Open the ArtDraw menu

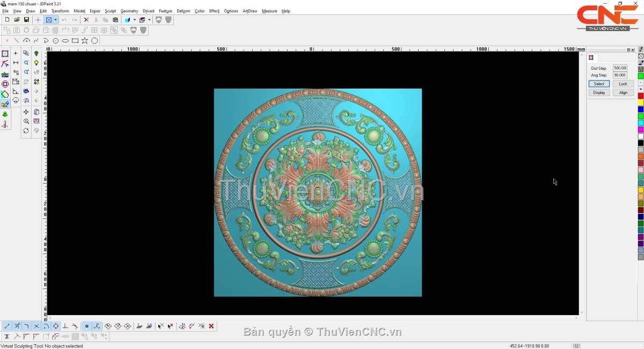point(250,11)
